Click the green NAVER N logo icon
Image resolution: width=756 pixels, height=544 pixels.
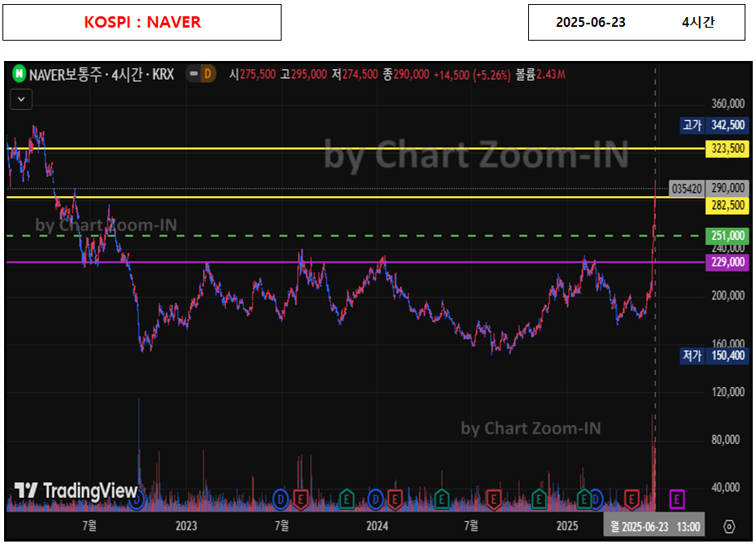(x=19, y=74)
